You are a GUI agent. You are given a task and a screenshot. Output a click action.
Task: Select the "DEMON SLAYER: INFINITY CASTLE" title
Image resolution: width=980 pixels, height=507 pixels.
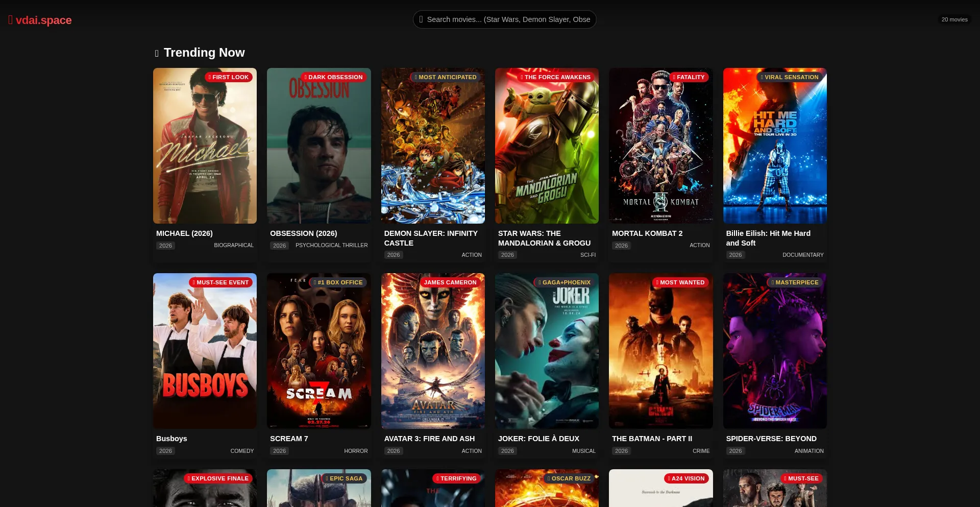tap(431, 238)
